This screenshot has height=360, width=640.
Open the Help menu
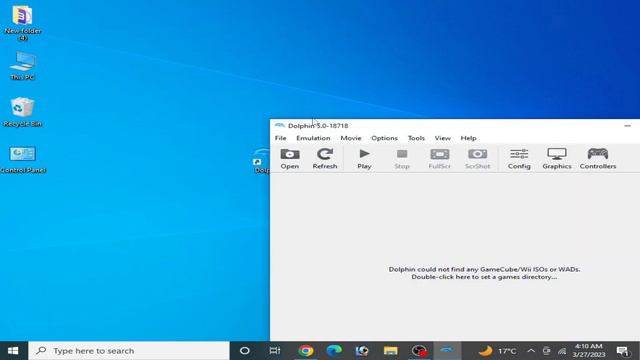[x=468, y=138]
